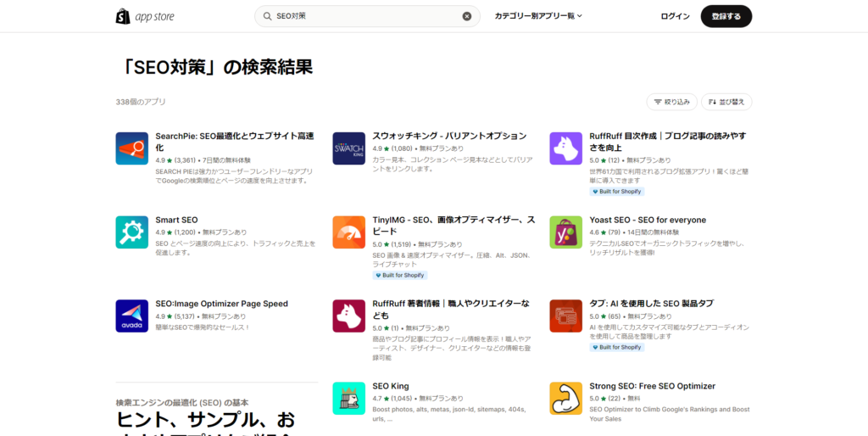Viewport: 868px width, 436px height.
Task: Click 検索エンジンの最適化 (SEO) の基本 heading
Action: [x=182, y=403]
